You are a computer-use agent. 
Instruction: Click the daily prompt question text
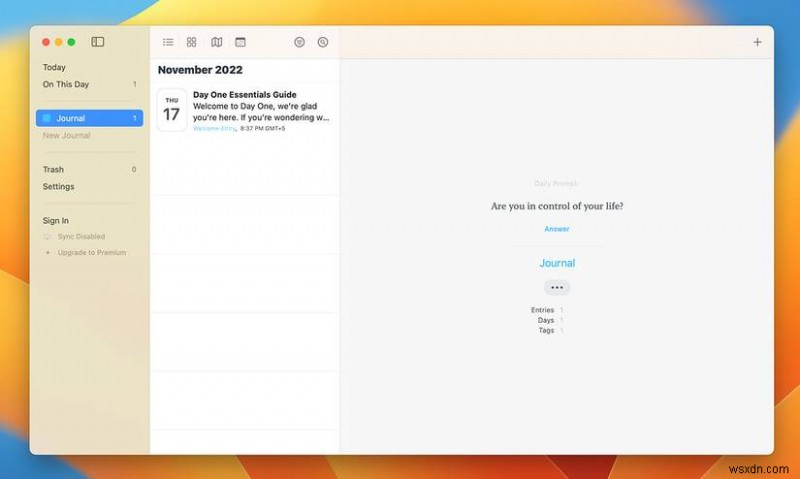557,206
